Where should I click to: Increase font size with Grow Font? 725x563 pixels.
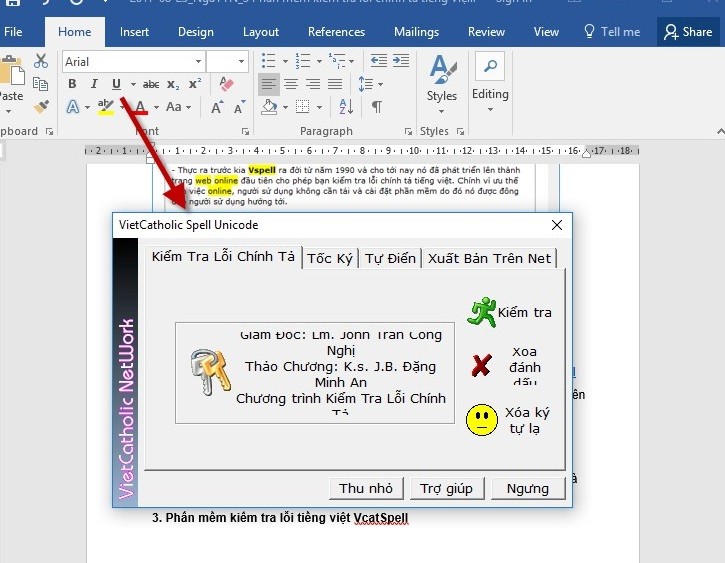pos(216,107)
